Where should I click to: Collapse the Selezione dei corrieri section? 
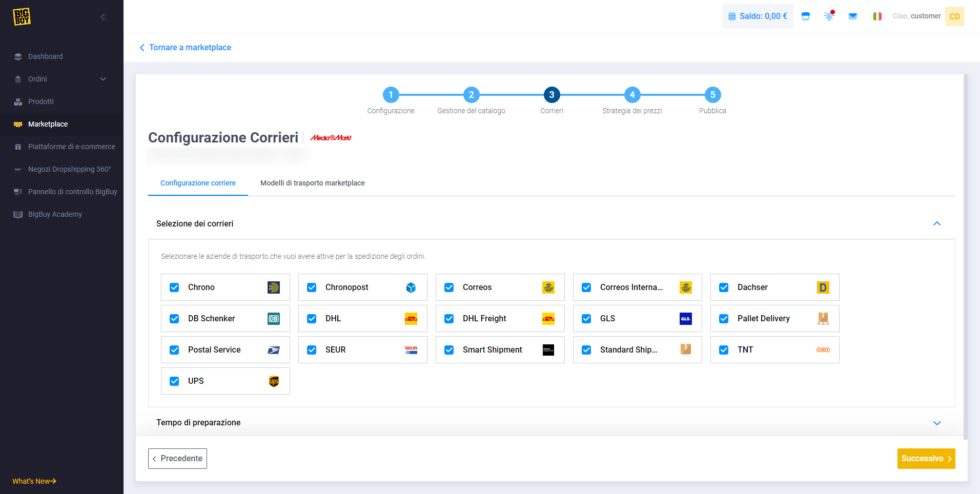pyautogui.click(x=936, y=223)
